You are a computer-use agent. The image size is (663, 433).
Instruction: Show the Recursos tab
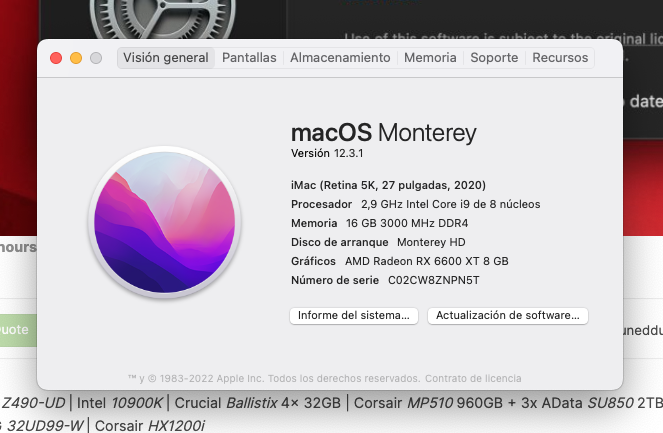[560, 58]
